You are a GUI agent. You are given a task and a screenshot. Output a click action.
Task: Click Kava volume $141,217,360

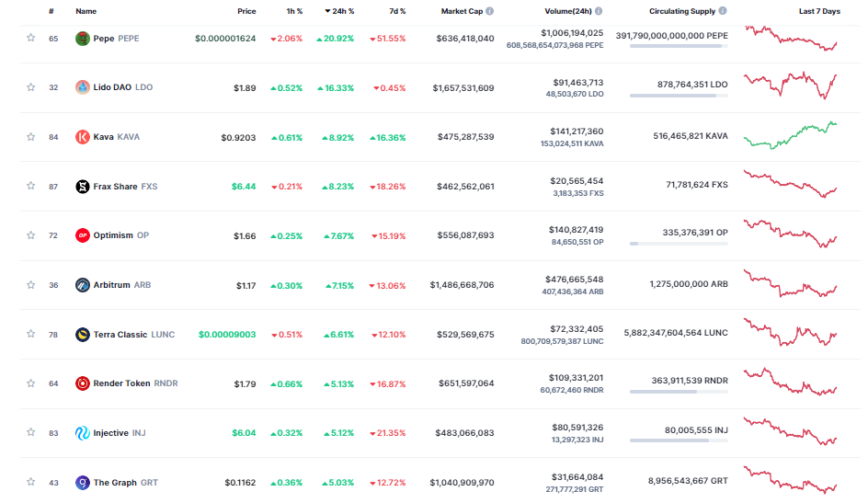pos(577,131)
